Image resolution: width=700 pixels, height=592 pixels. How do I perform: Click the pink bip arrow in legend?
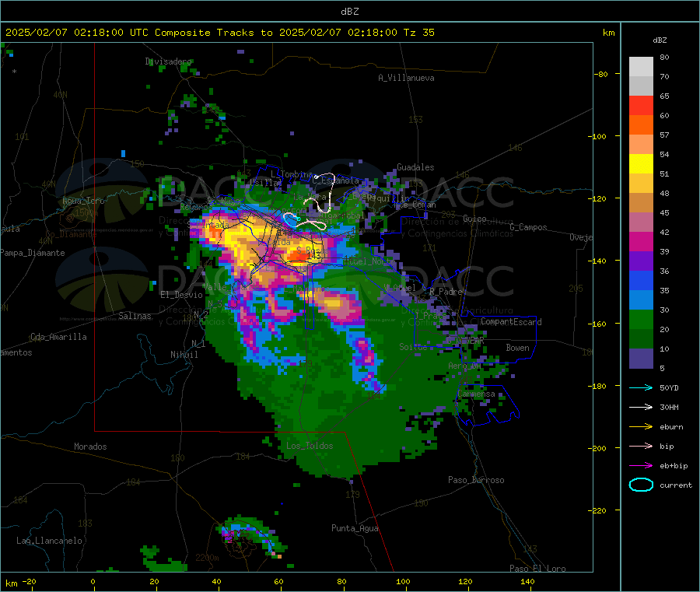coord(641,446)
